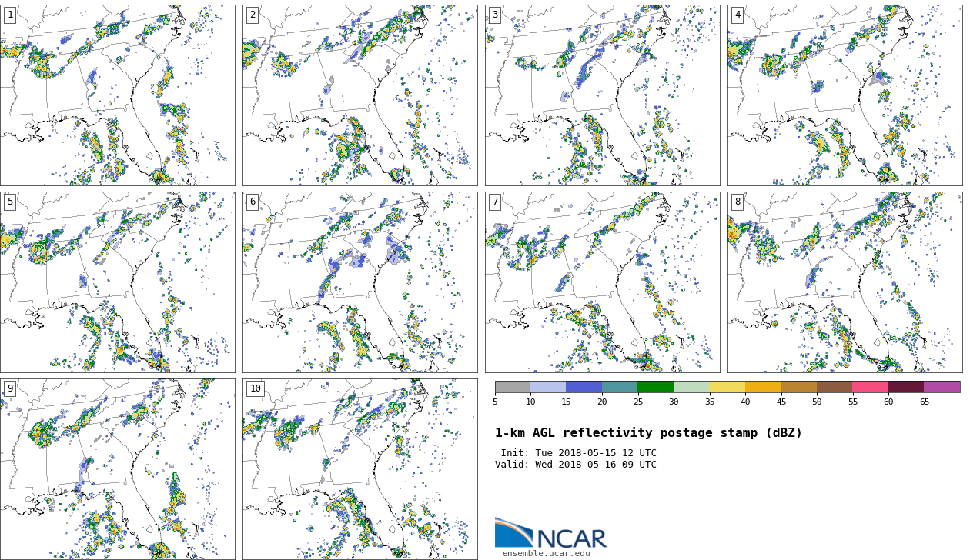Select the dark green 25-30 dBZ swatch
This screenshot has height=560, width=970.
(655, 387)
